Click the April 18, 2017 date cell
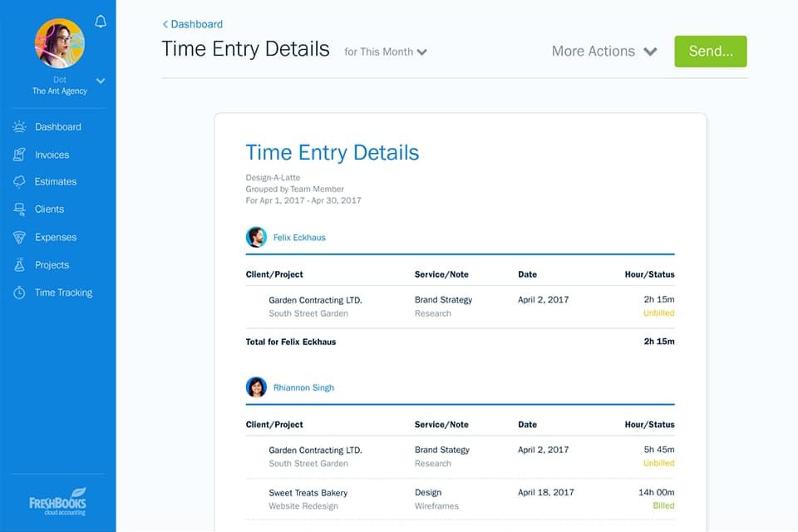The height and width of the screenshot is (532, 798). click(x=545, y=492)
